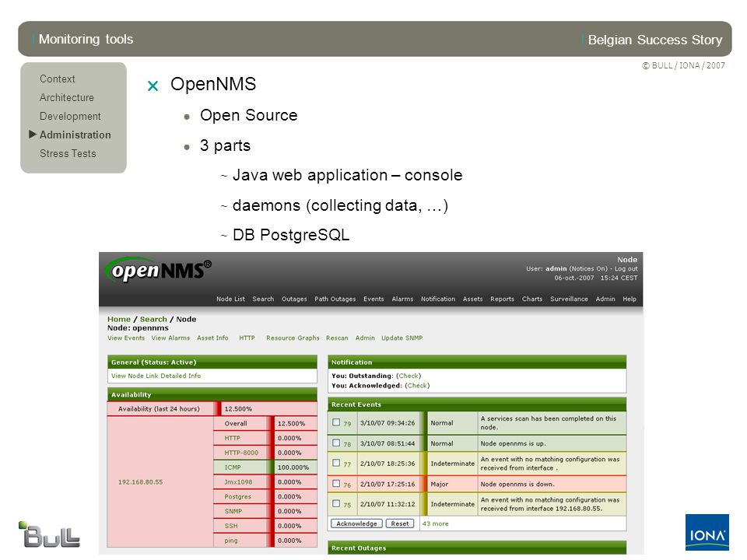Select Administration in slide outline
747x560 pixels.
75,135
